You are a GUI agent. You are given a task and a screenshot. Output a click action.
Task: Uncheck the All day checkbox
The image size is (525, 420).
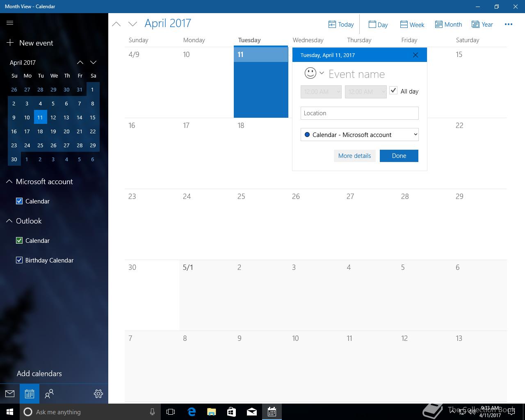(x=393, y=91)
